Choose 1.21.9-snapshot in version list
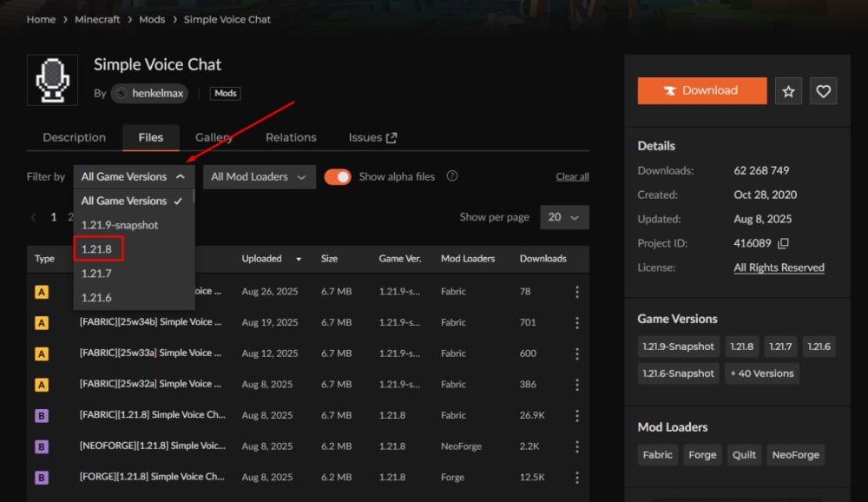868x502 pixels. [x=120, y=225]
